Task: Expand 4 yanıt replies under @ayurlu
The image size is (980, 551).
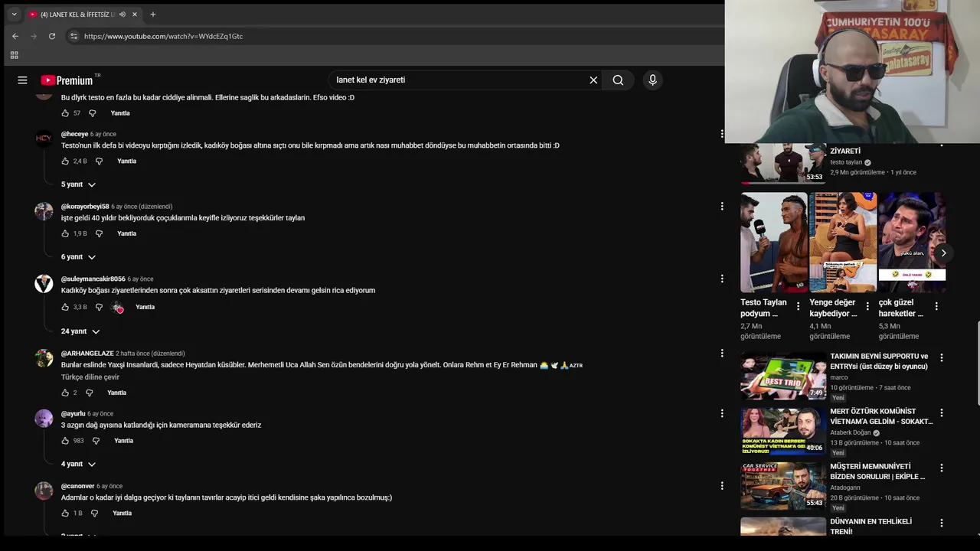Action: tap(78, 465)
